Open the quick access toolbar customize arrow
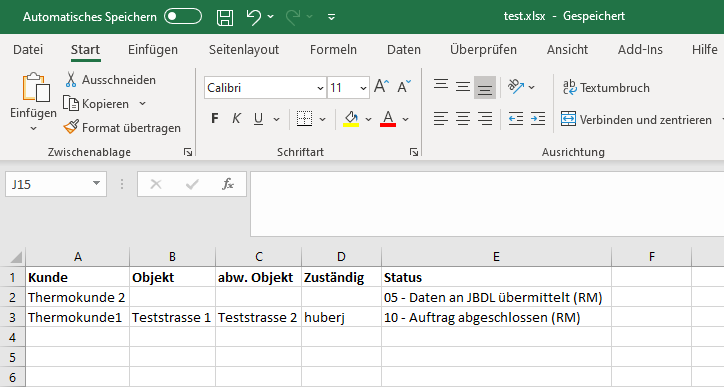This screenshot has width=724, height=387. coord(331,17)
